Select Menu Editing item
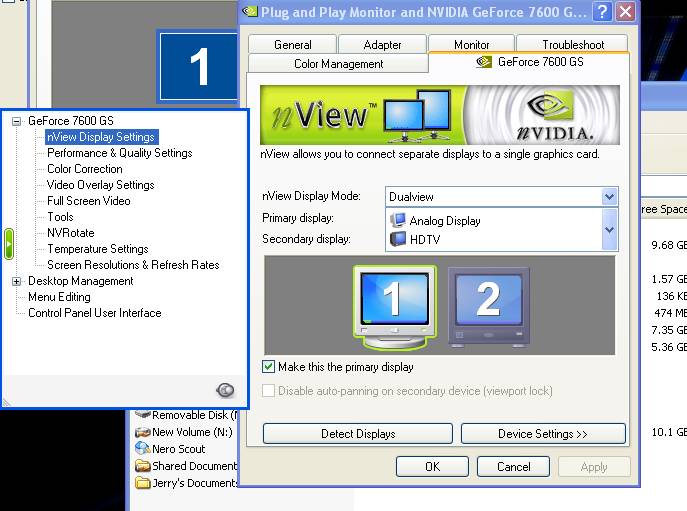Viewport: 687px width, 511px height. (59, 297)
